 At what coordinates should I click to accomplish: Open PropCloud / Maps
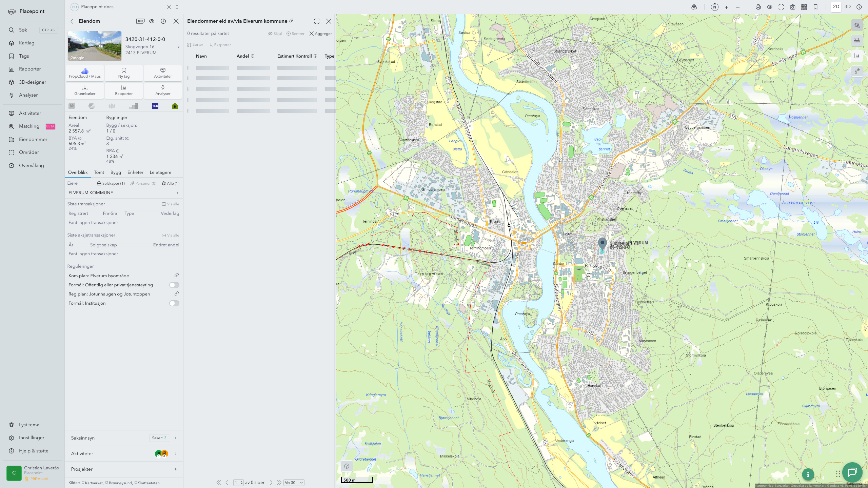(85, 73)
